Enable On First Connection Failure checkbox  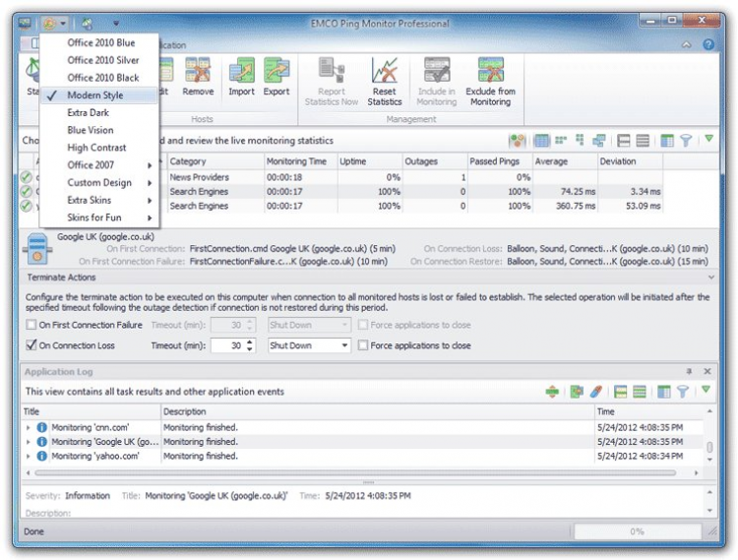click(x=31, y=324)
